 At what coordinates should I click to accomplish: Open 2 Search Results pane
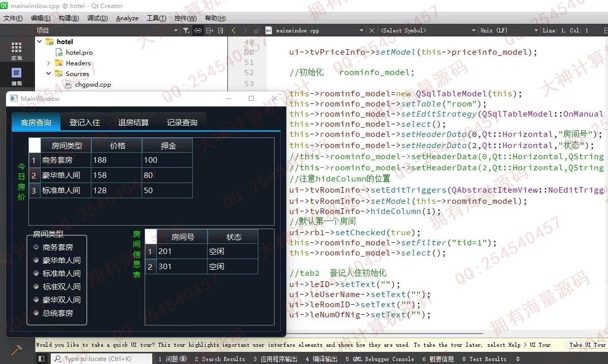(220, 359)
